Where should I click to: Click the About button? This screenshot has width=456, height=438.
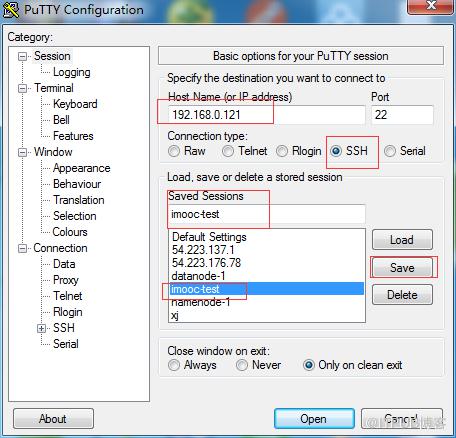53,419
